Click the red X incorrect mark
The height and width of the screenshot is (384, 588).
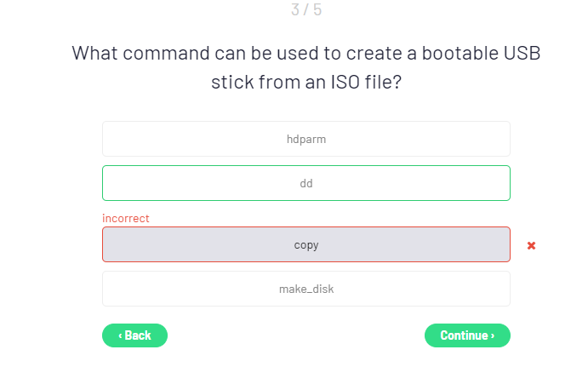point(531,245)
